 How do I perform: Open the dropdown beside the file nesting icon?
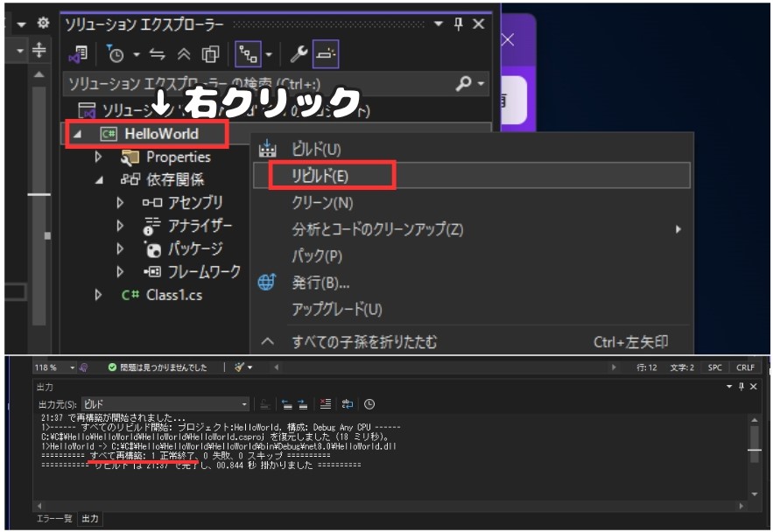pyautogui.click(x=269, y=54)
